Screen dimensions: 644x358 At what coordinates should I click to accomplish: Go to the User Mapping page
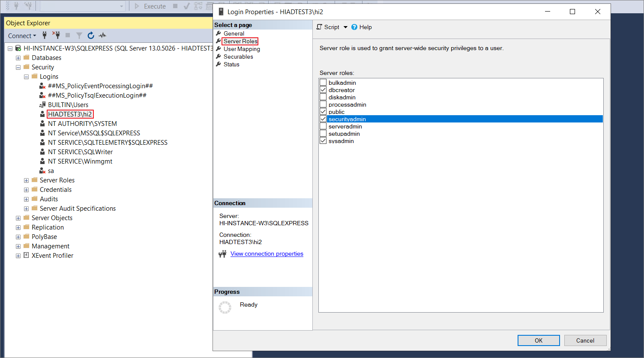[x=242, y=49]
